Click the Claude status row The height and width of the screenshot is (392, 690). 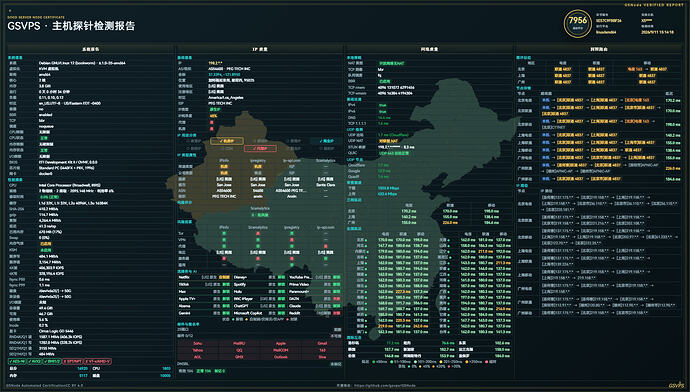click(x=315, y=306)
